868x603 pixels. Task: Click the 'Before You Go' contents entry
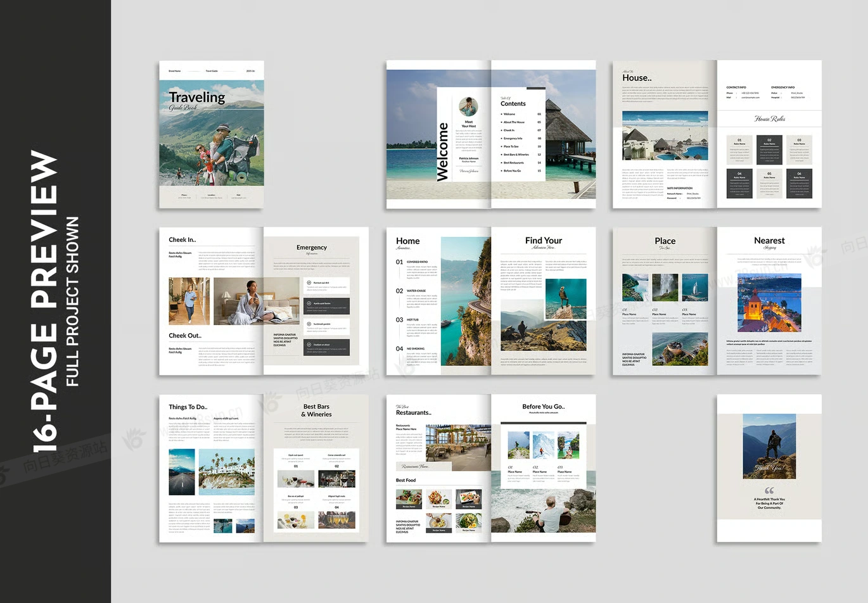[512, 171]
